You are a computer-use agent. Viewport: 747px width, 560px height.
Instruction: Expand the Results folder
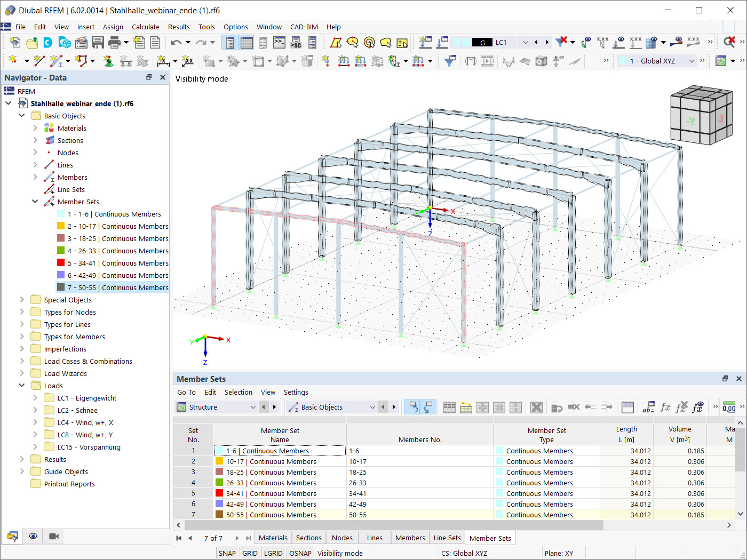tap(22, 459)
